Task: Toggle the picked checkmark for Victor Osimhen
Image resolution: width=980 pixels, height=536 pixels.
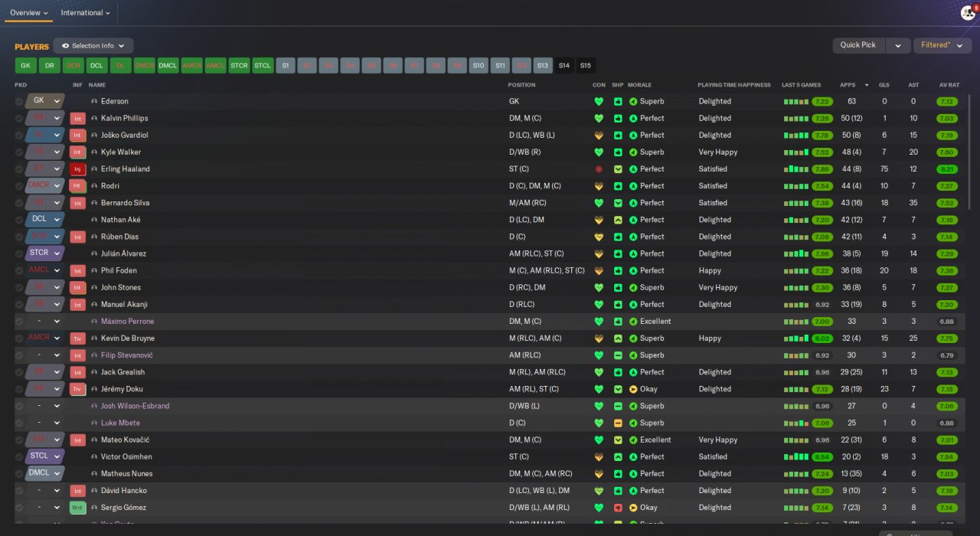Action: (19, 457)
